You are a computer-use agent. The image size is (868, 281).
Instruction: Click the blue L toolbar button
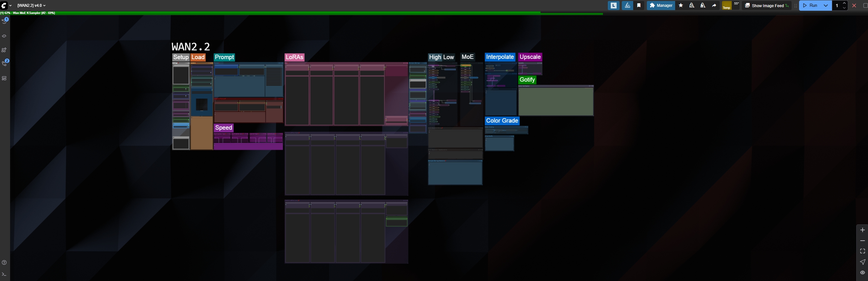tap(614, 6)
